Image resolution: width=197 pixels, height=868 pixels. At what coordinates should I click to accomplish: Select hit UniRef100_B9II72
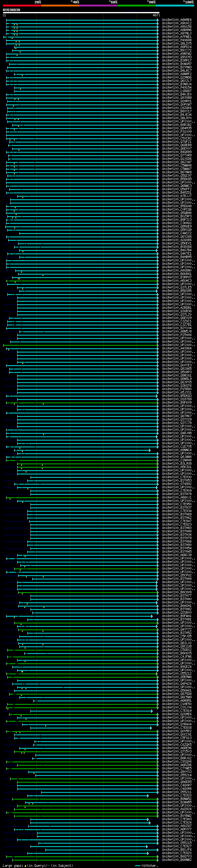[x=176, y=50]
